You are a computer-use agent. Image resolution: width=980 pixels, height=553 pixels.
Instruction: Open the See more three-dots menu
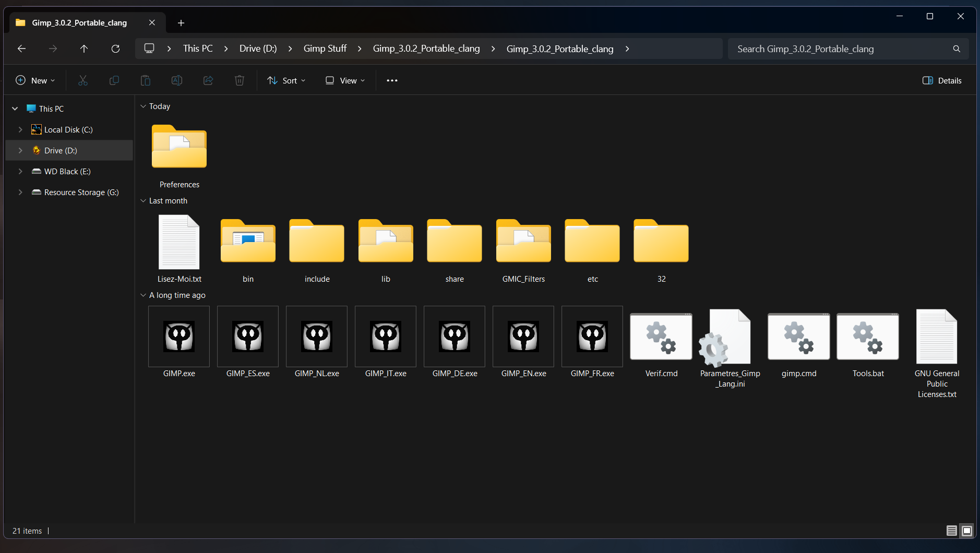click(392, 80)
